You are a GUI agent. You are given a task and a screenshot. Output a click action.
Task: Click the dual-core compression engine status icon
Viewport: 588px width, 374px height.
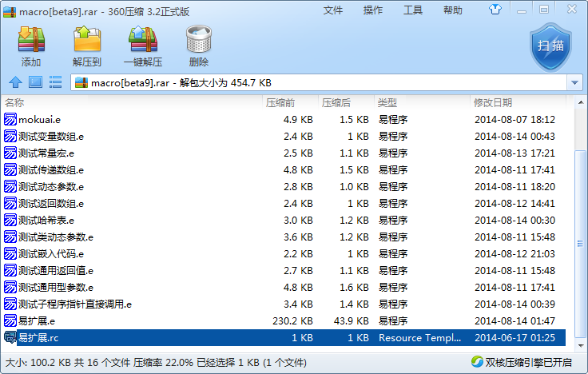coord(477,362)
